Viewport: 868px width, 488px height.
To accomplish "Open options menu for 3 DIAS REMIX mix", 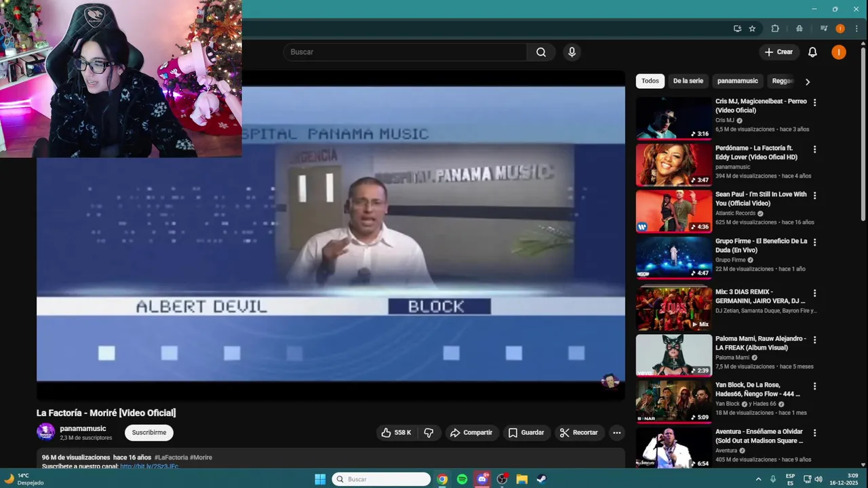I will pyautogui.click(x=814, y=293).
